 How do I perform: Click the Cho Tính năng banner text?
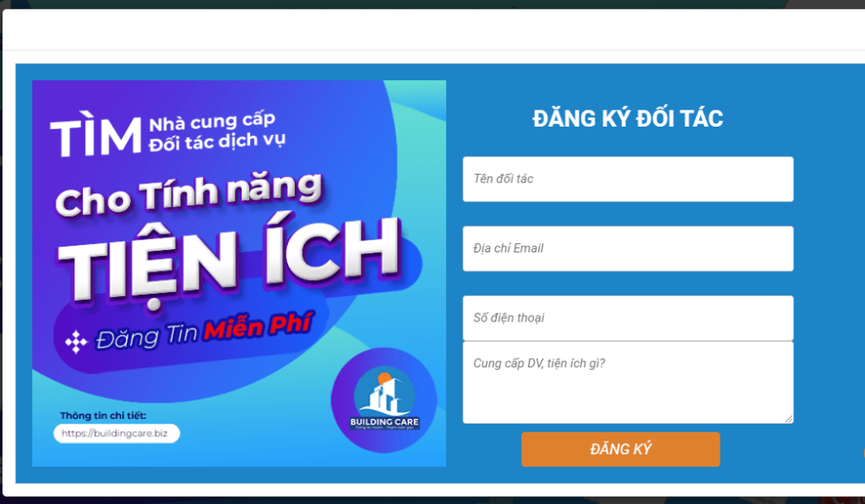(x=188, y=193)
